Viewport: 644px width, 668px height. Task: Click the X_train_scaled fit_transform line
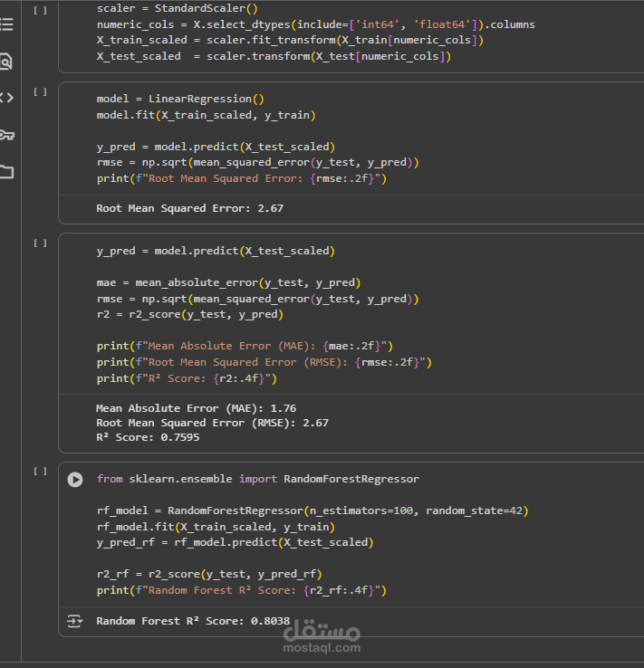coord(290,41)
